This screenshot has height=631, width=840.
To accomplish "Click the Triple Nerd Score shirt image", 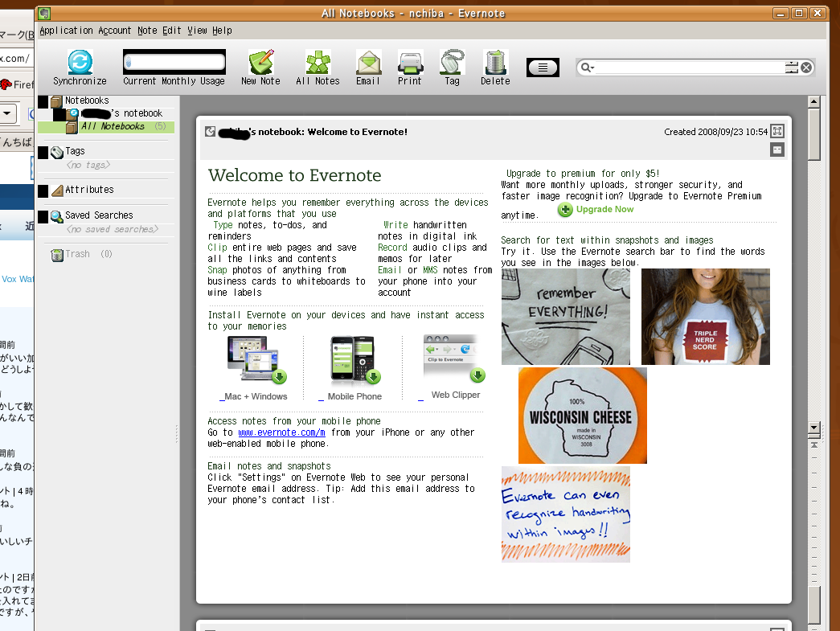I will [706, 317].
